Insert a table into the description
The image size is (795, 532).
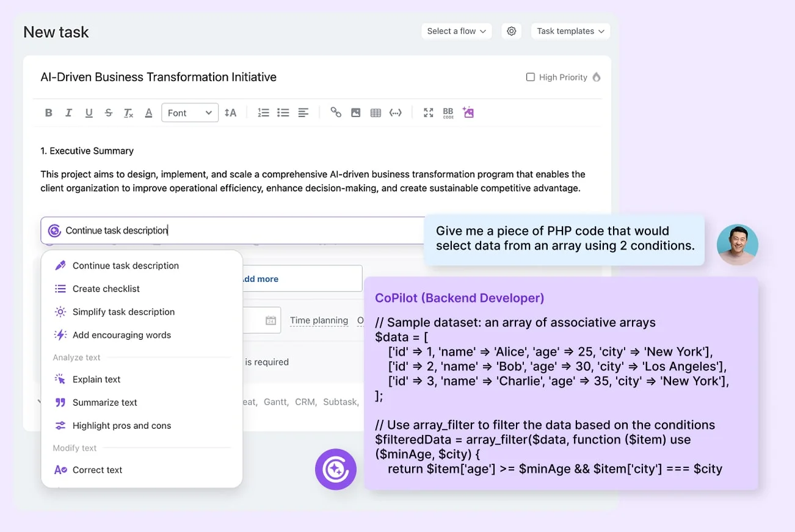click(376, 113)
